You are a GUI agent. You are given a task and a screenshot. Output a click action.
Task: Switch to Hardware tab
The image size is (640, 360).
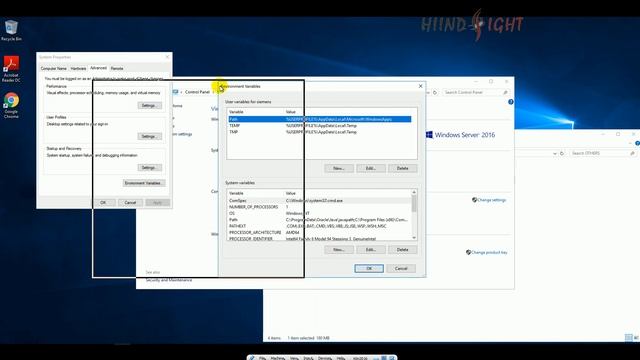(78, 68)
